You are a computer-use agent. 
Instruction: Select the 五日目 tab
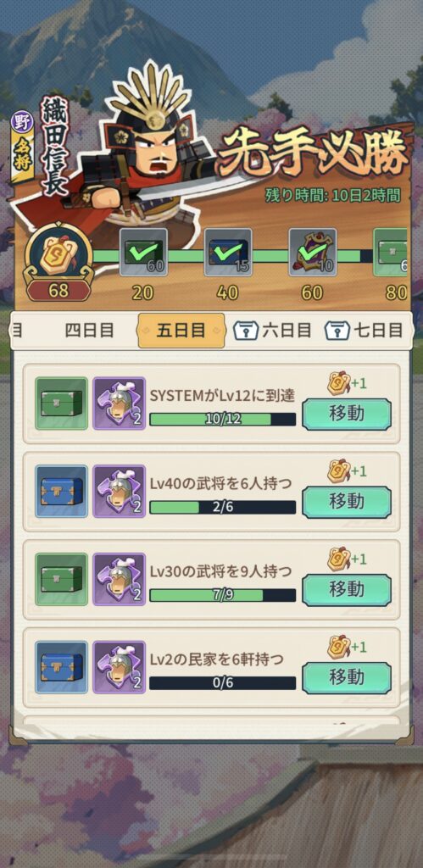point(181,331)
